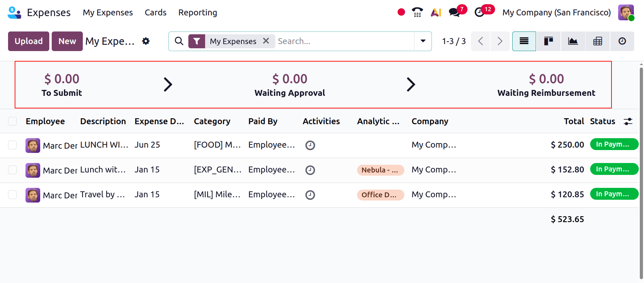Go to previous page of records
644x283 pixels.
click(480, 41)
